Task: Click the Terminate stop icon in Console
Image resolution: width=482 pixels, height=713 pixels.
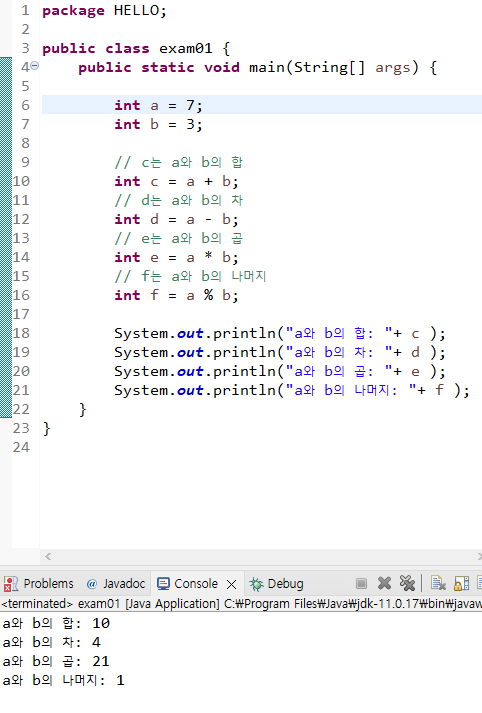Action: [362, 583]
